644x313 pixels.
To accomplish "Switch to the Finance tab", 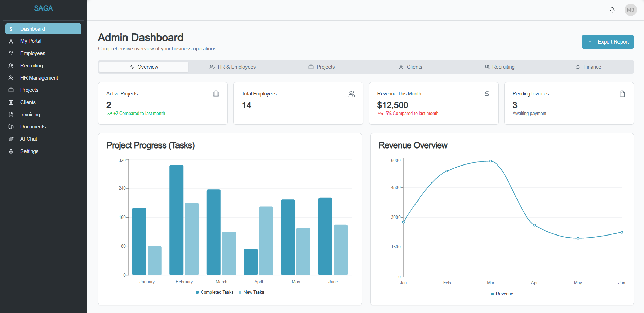I will (x=588, y=67).
